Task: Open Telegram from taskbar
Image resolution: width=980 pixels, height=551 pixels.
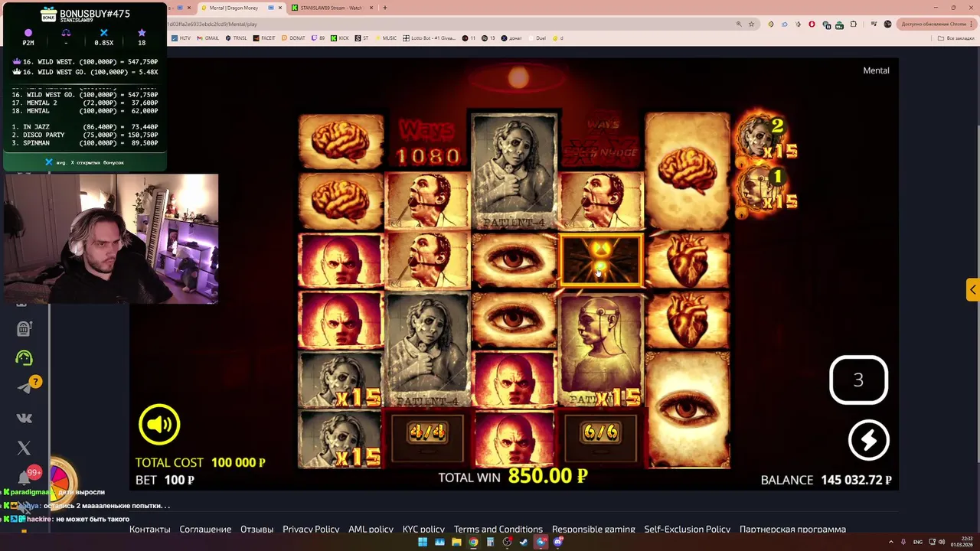Action: pos(541,542)
